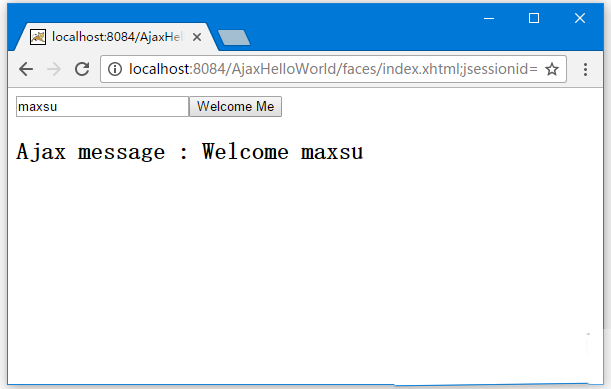This screenshot has height=389, width=611.
Task: Click the word Ajax in the output message
Action: click(41, 151)
